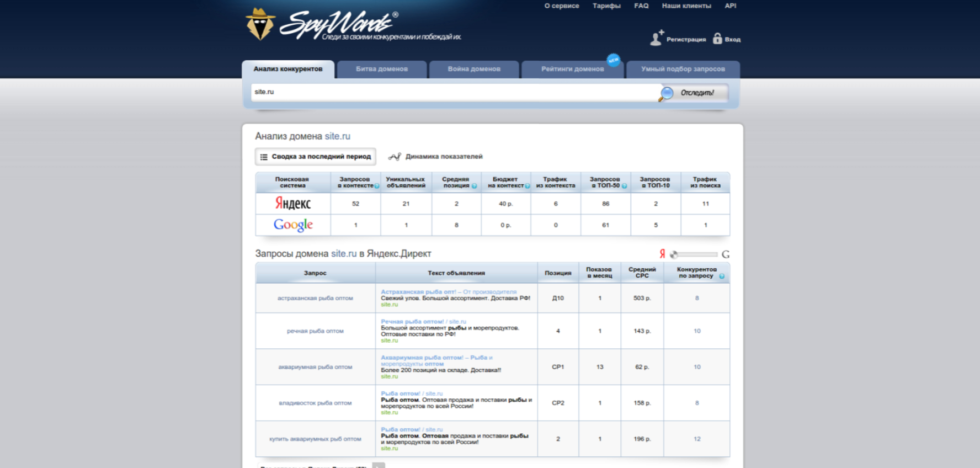Click CPC value 196 р.
Viewport: 980px width, 468px height.
point(642,439)
